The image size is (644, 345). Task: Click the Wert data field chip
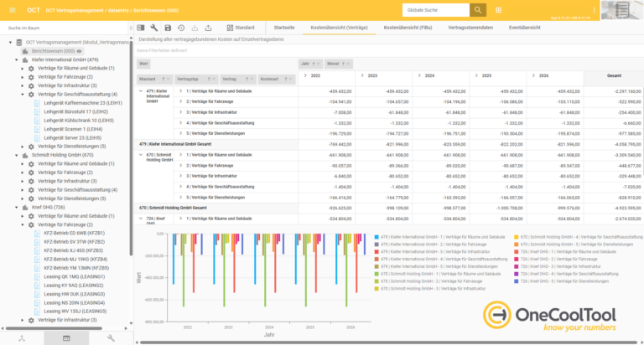143,64
